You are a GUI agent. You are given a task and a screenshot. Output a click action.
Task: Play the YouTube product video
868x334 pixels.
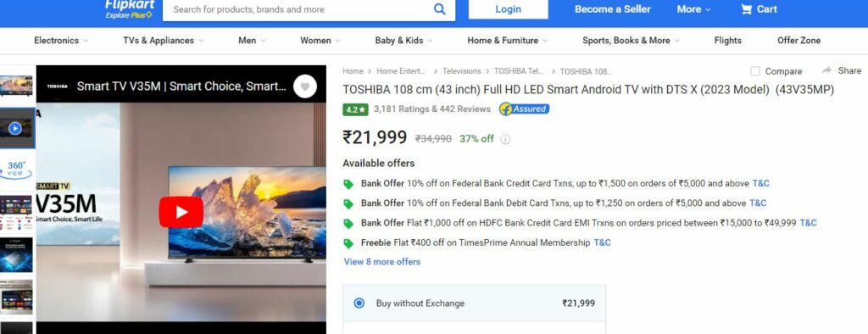click(181, 212)
